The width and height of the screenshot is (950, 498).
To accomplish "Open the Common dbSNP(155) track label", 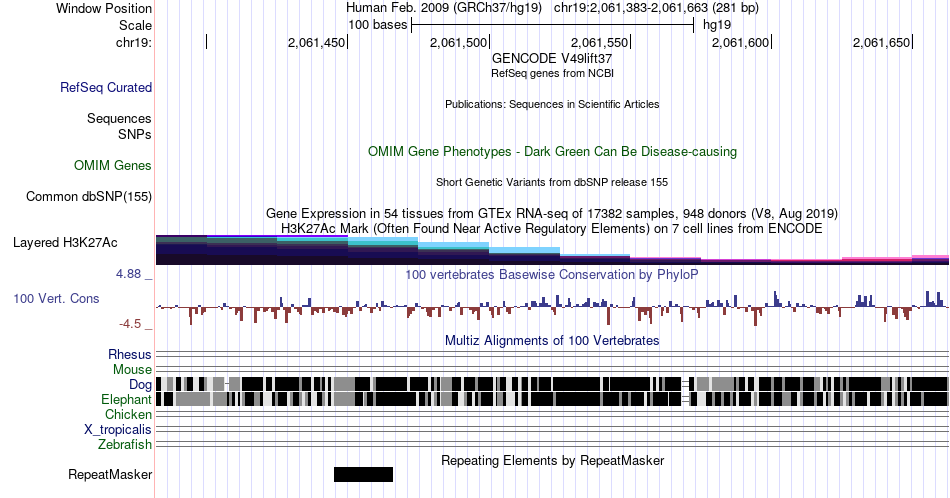I will point(89,196).
